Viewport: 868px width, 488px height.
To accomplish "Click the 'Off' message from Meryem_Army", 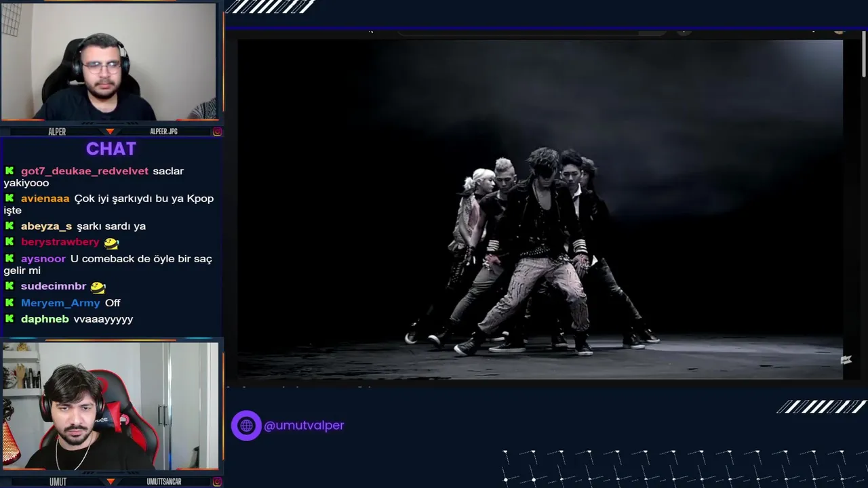I will coord(113,303).
